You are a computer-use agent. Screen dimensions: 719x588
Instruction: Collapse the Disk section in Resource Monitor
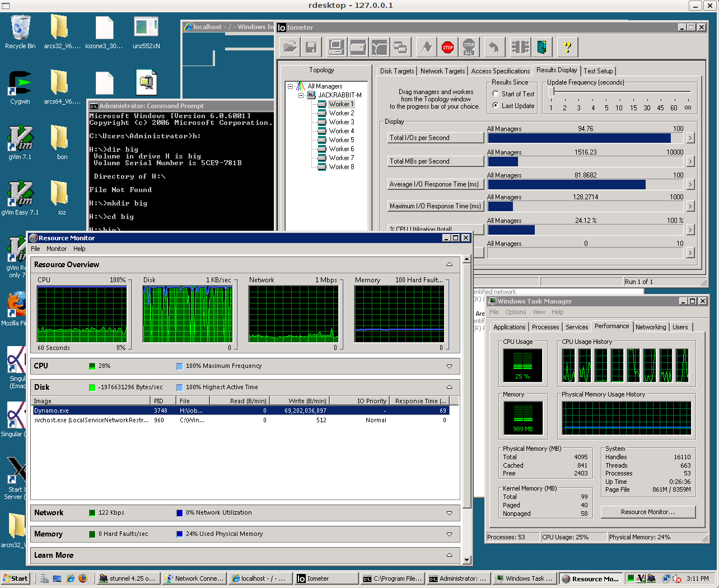[x=449, y=387]
